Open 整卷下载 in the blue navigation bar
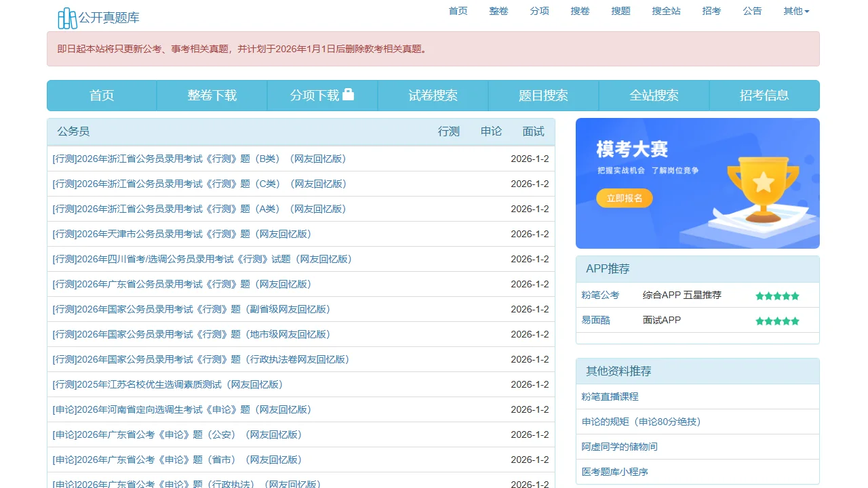868x488 pixels. tap(212, 96)
